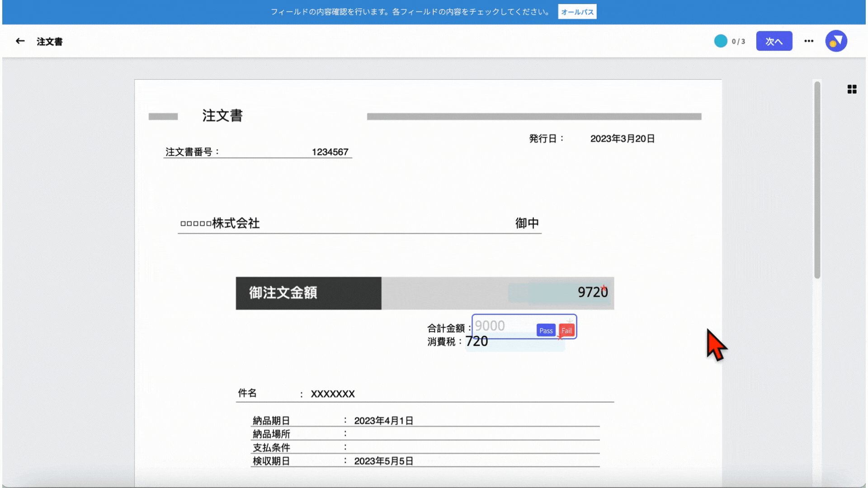Open the user avatar profile menu
Viewport: 868px width, 488px height.
[x=836, y=41]
